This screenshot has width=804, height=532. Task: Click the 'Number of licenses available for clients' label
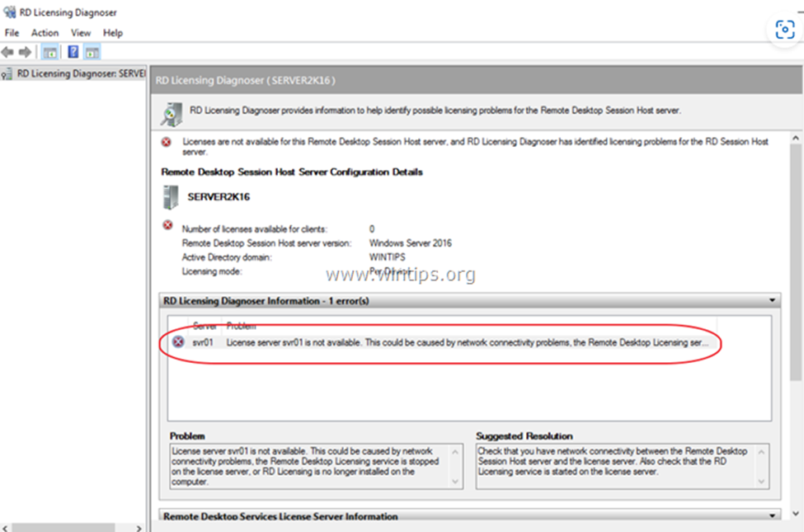tap(254, 228)
